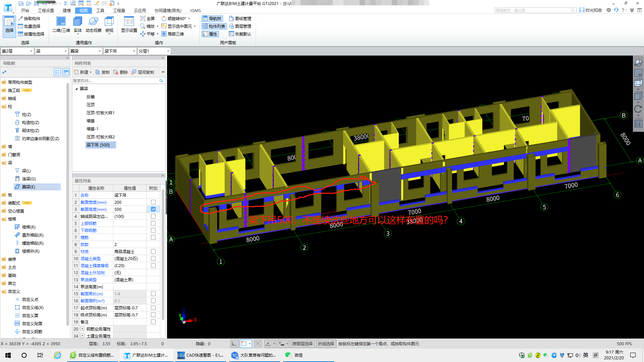644x362 pixels.
Task: Click the Windows Start button
Action: point(8,355)
